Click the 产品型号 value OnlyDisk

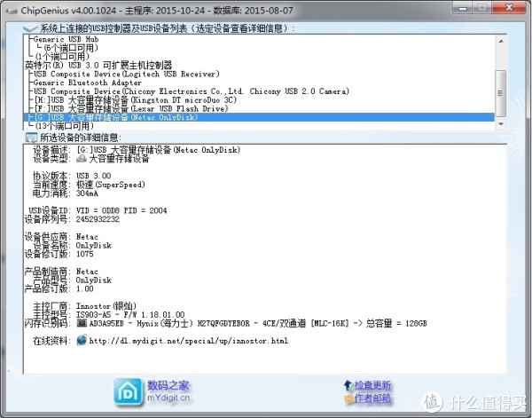click(x=94, y=280)
